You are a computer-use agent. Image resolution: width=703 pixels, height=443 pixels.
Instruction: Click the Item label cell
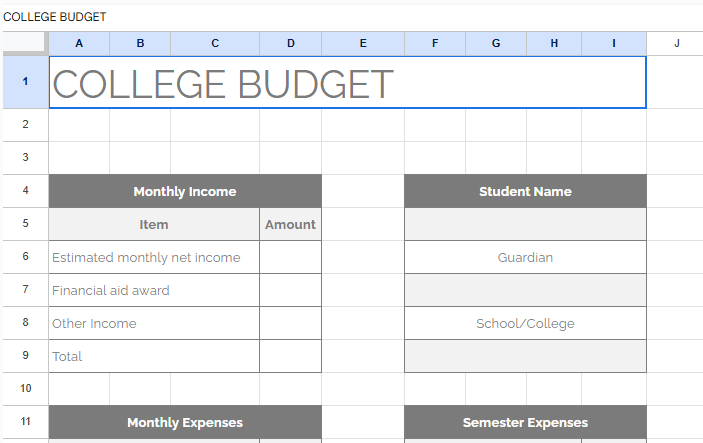pos(154,224)
